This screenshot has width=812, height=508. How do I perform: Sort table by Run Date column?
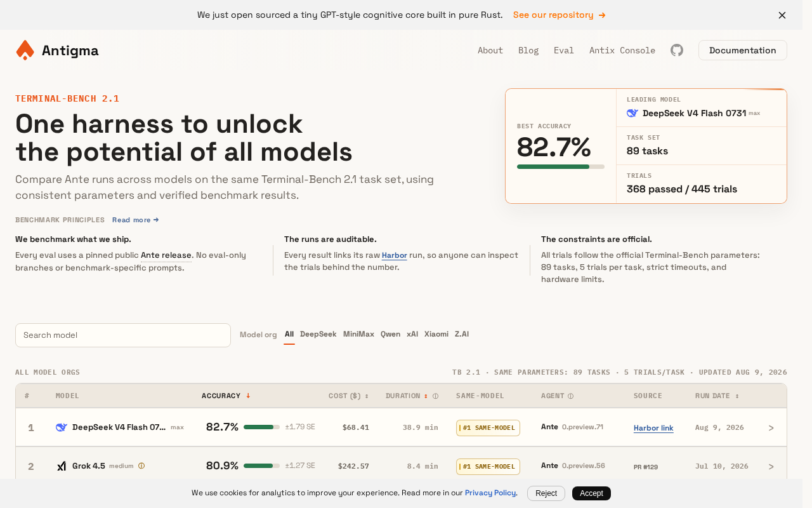(x=717, y=396)
